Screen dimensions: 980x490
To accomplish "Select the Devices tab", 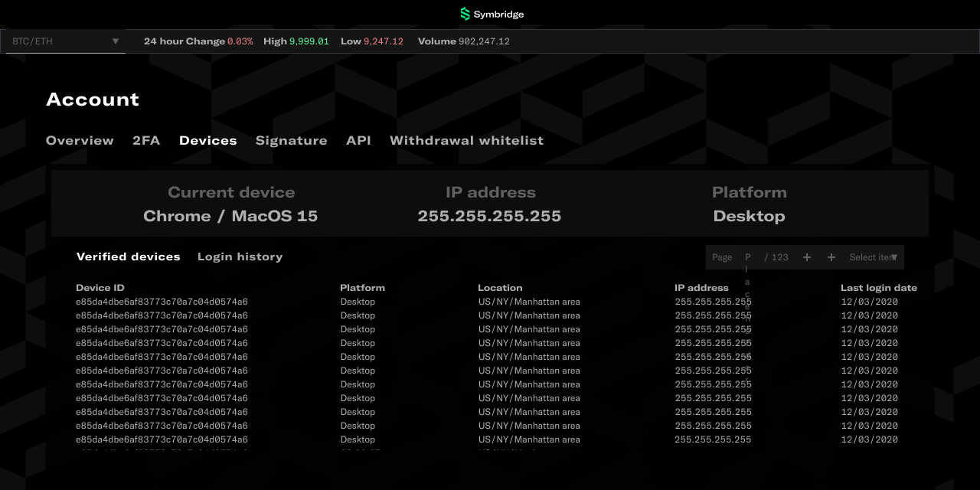I will point(208,140).
